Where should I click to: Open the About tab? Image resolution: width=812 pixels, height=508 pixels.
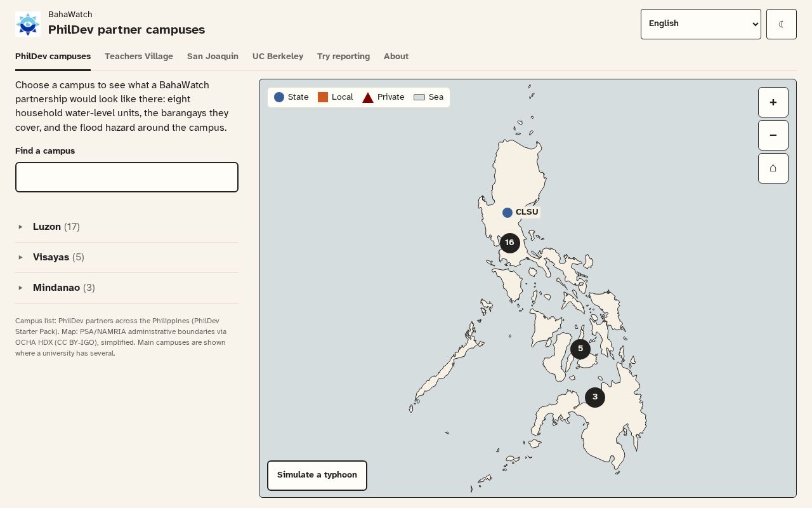pos(396,57)
